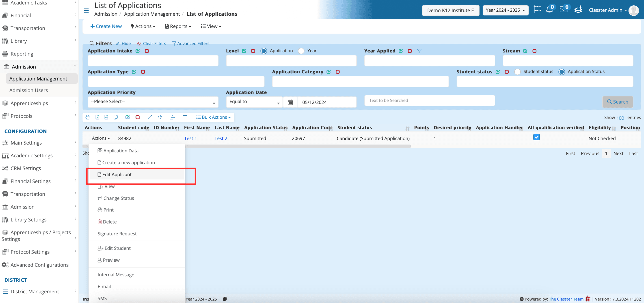Select Edit Applicant menu entry
This screenshot has height=303, width=644.
137,175
